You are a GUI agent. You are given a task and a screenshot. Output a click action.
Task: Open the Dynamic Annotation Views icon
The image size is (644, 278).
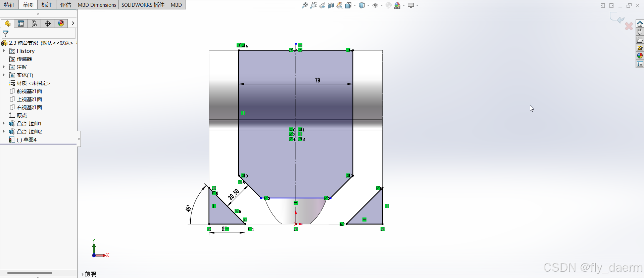pos(340,5)
